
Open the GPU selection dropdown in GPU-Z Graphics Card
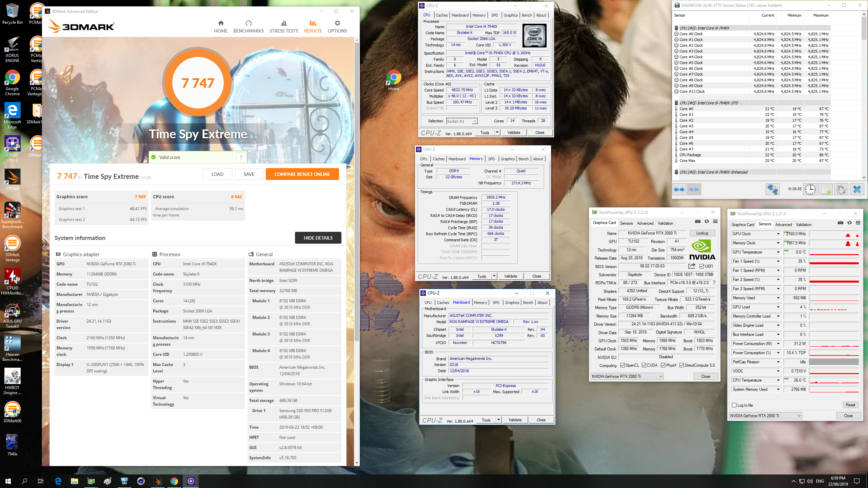click(627, 377)
